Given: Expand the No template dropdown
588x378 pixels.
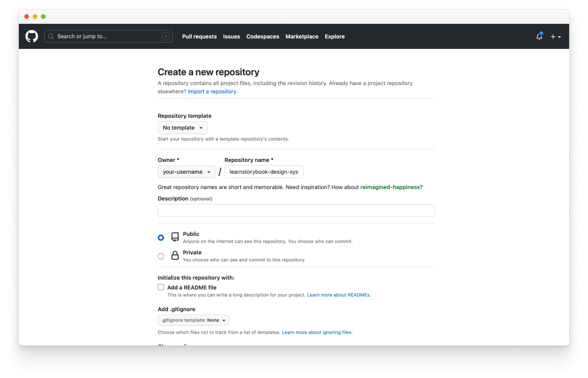Looking at the screenshot, I should (x=182, y=127).
